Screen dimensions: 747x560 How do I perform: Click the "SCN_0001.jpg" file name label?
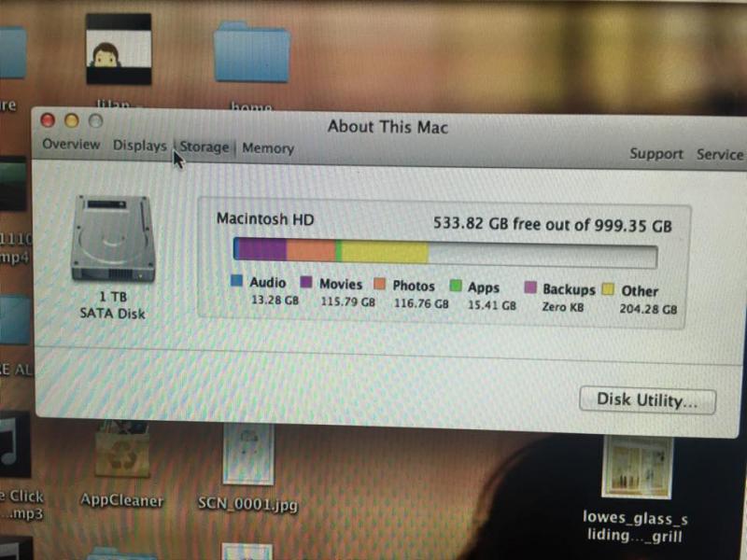[247, 504]
